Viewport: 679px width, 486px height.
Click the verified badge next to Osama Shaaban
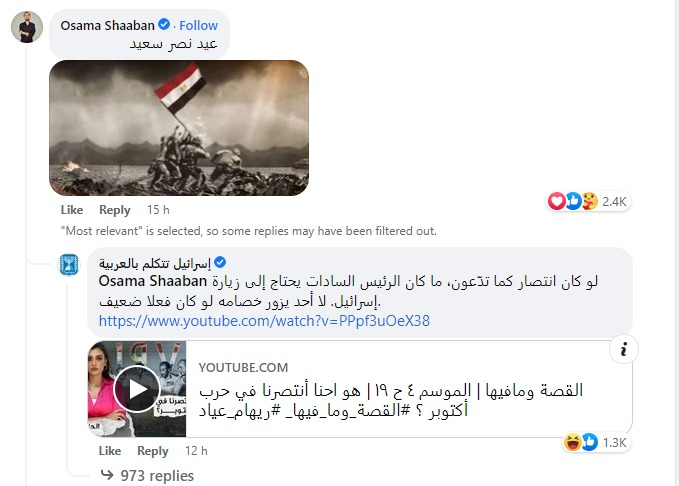tap(164, 25)
